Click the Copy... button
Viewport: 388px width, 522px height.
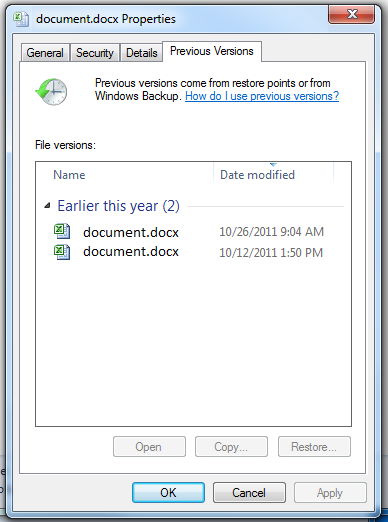click(x=231, y=447)
